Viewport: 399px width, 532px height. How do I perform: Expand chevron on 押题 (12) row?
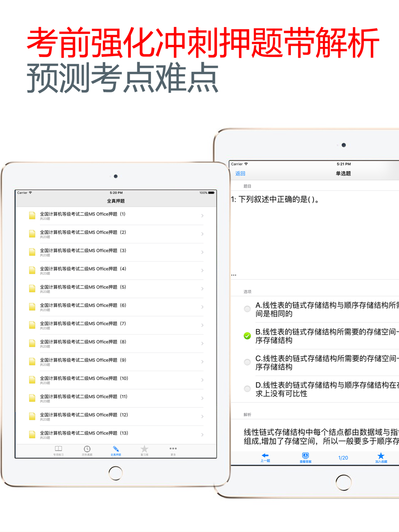(202, 416)
